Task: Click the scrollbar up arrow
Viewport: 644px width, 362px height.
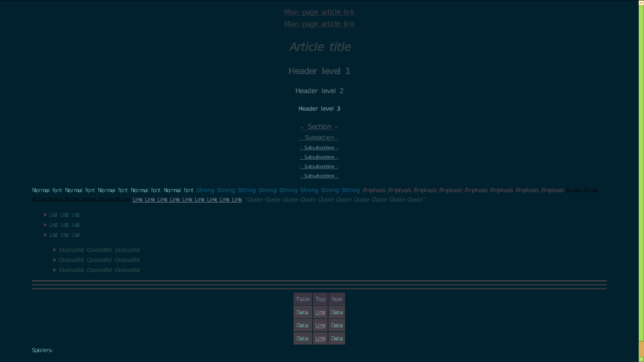Action: tap(642, 2)
